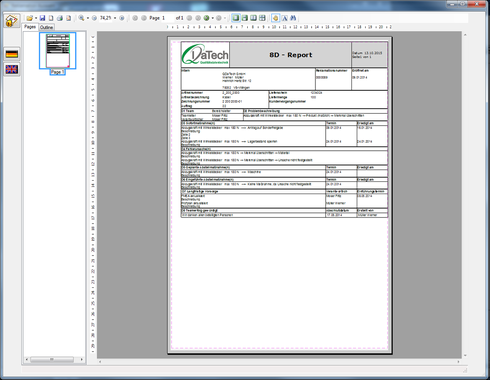Screen dimensions: 490x380
Task: Click the magnifier zoom tool icon
Action: pos(81,18)
